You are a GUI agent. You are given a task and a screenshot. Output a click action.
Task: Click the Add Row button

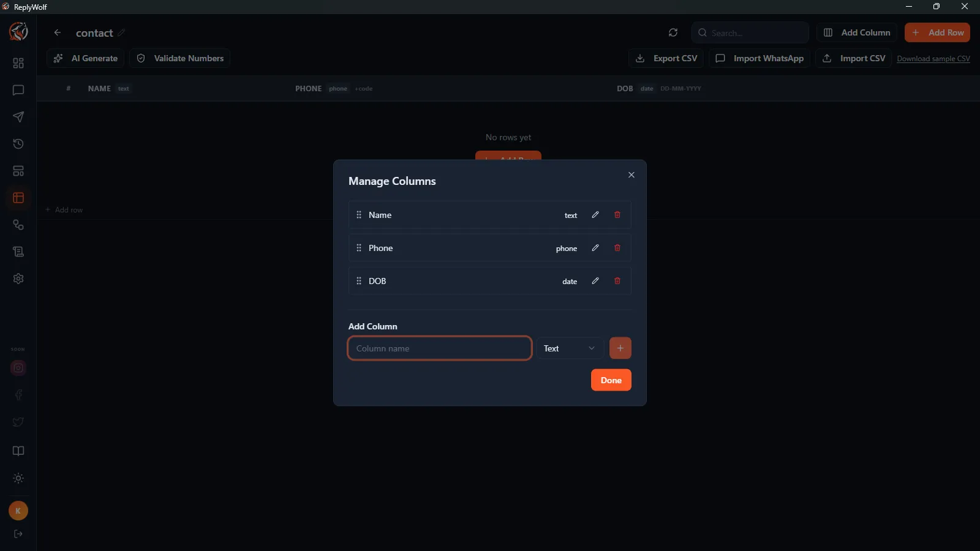click(937, 32)
